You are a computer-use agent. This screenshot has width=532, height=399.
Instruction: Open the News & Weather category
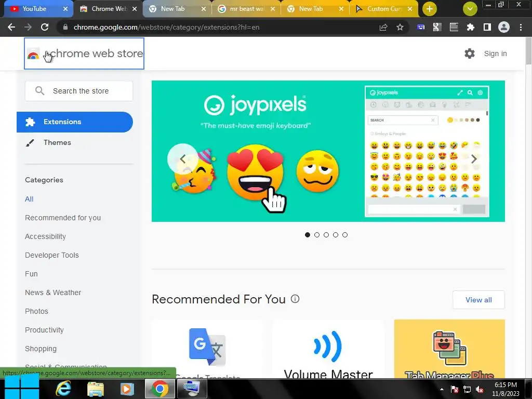(x=53, y=292)
